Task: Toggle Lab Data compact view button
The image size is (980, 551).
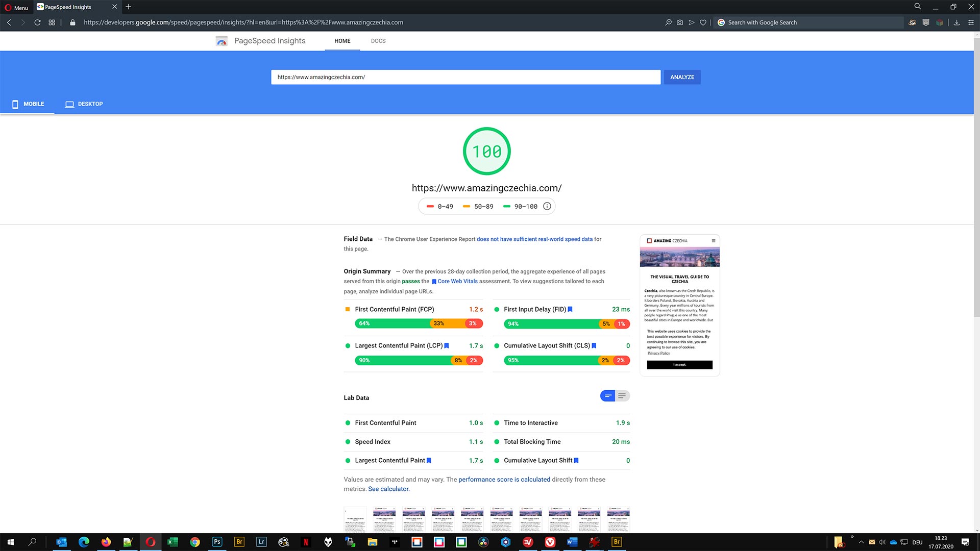Action: [608, 396]
